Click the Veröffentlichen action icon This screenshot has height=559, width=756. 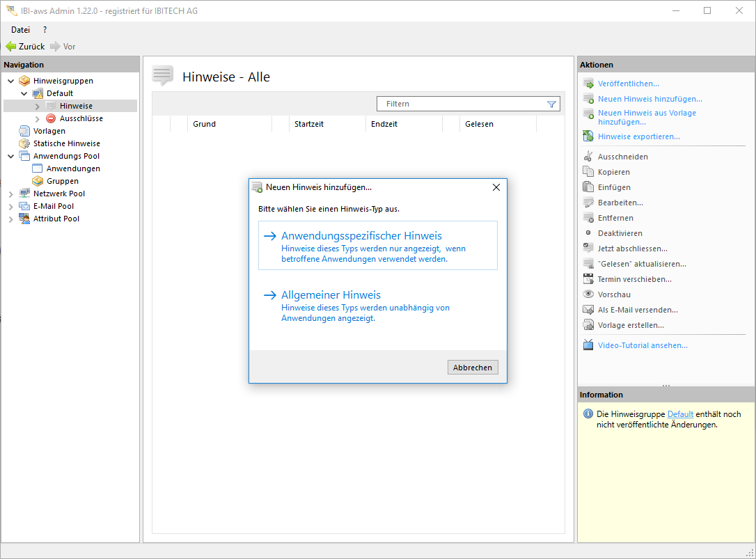point(588,84)
